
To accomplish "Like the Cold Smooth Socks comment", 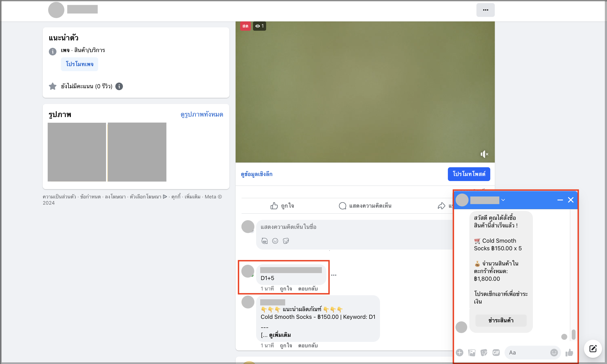I will pyautogui.click(x=286, y=346).
